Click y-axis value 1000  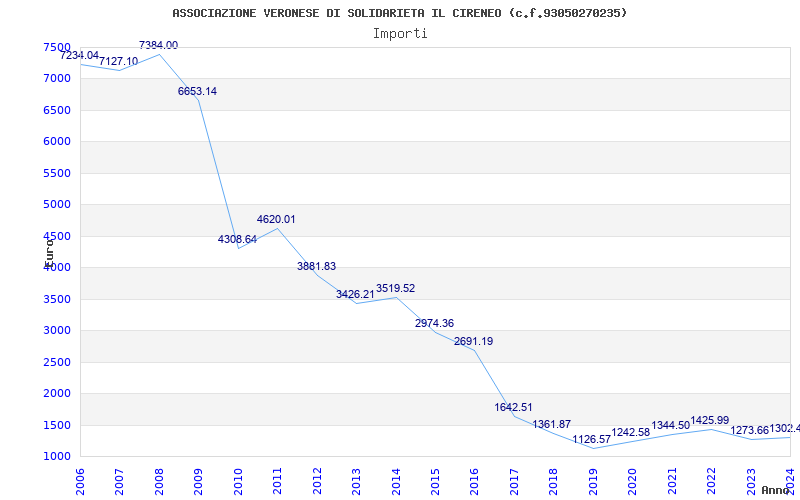click(57, 456)
